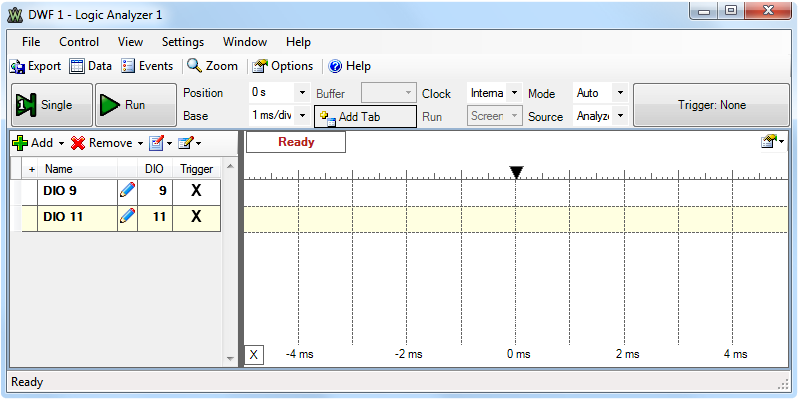Maximize the Logic Analyzer window
Image resolution: width=799 pixels, height=400 pixels.
point(731,11)
